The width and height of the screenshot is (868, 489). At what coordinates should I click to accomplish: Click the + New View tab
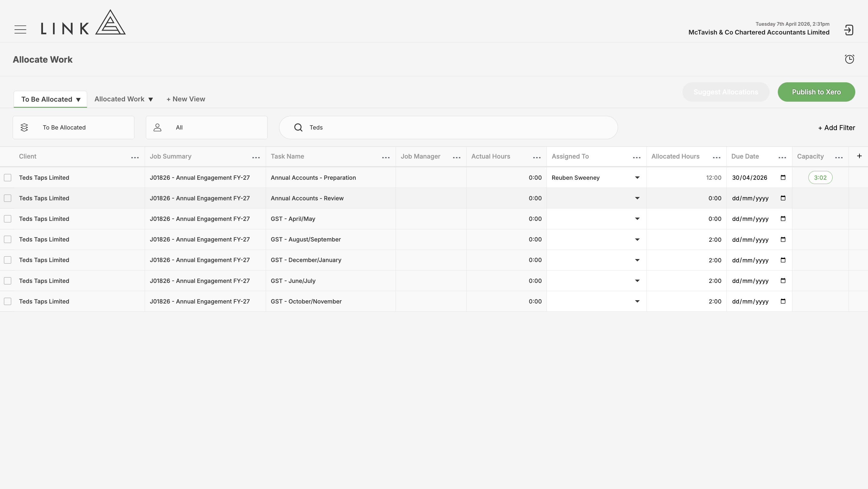click(x=186, y=99)
